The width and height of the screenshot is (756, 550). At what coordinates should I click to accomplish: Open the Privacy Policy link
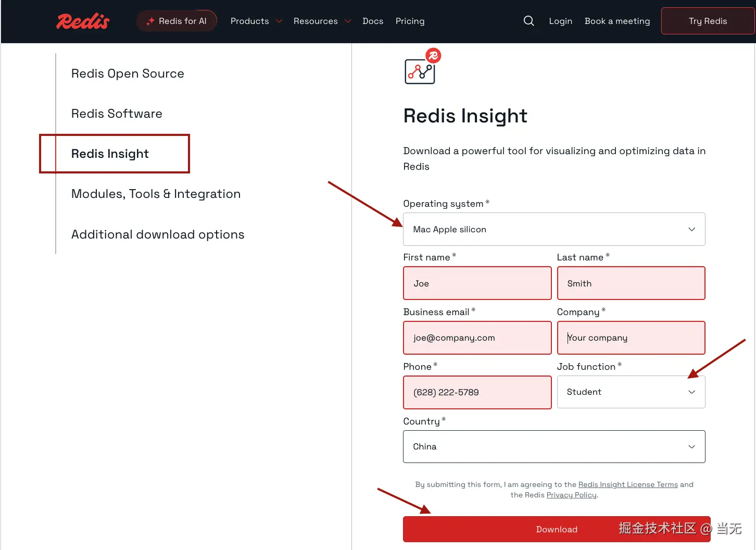(x=571, y=495)
